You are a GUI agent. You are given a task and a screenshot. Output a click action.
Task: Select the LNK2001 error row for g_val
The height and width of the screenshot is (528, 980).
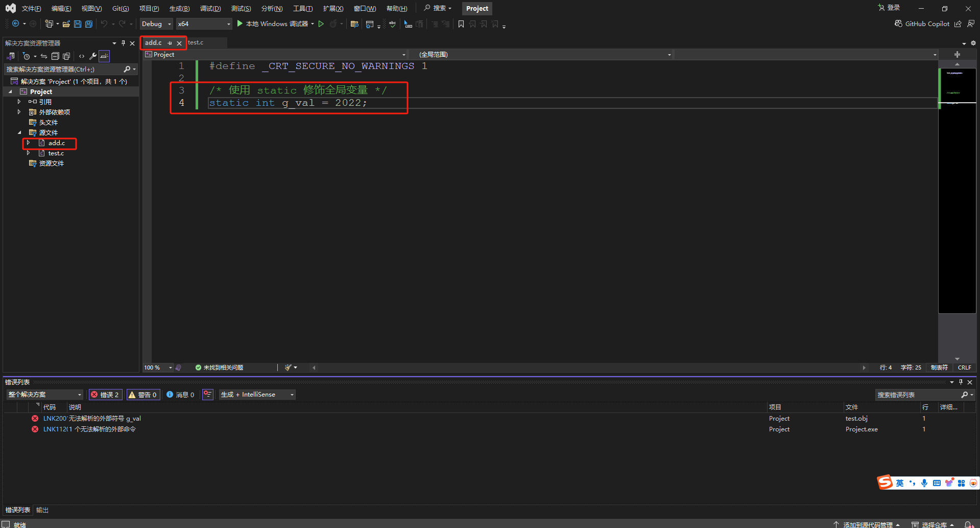[x=489, y=419]
